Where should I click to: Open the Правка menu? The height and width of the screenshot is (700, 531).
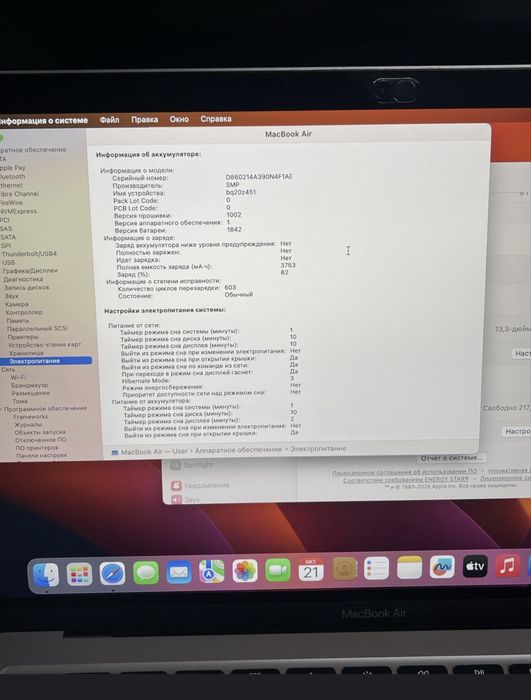pos(144,120)
